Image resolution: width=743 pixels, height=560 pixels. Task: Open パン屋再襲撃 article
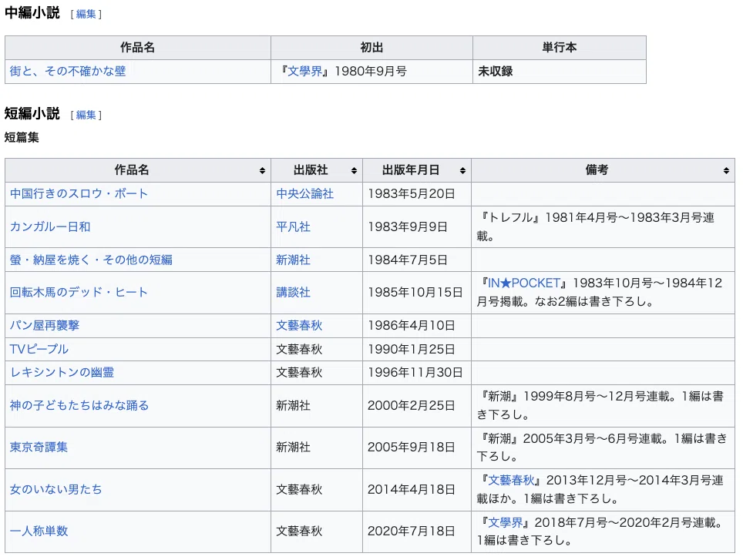tap(45, 326)
